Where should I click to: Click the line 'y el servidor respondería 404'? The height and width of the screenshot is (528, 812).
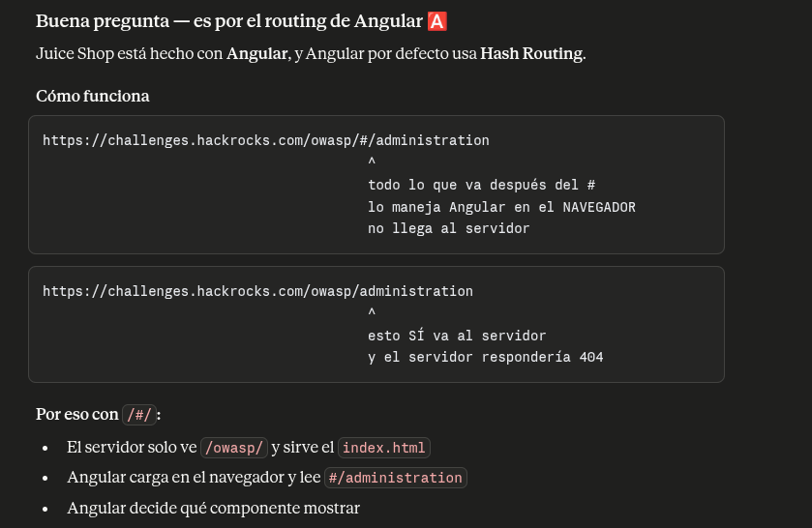(485, 357)
